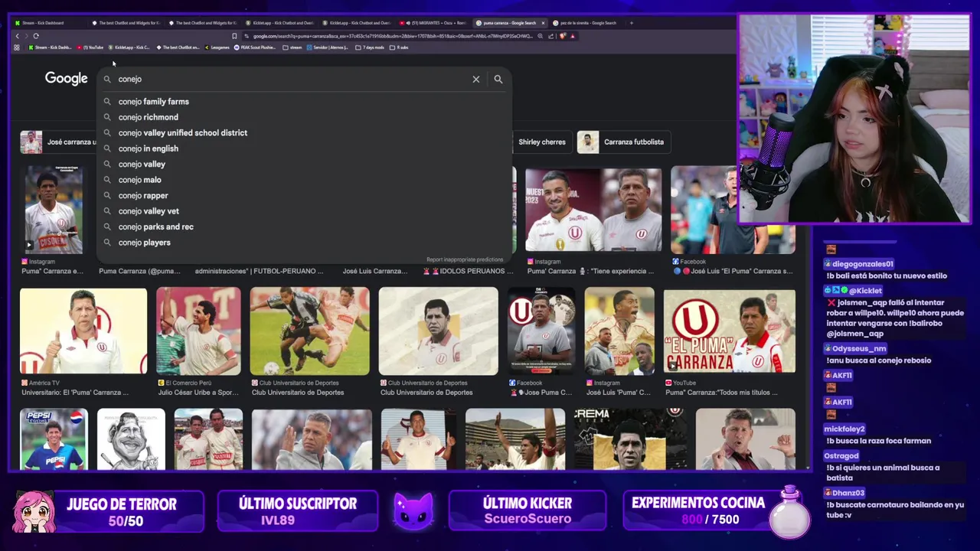Select suggestion conejo parks and rec
Image resolution: width=980 pixels, height=551 pixels.
pyautogui.click(x=304, y=227)
